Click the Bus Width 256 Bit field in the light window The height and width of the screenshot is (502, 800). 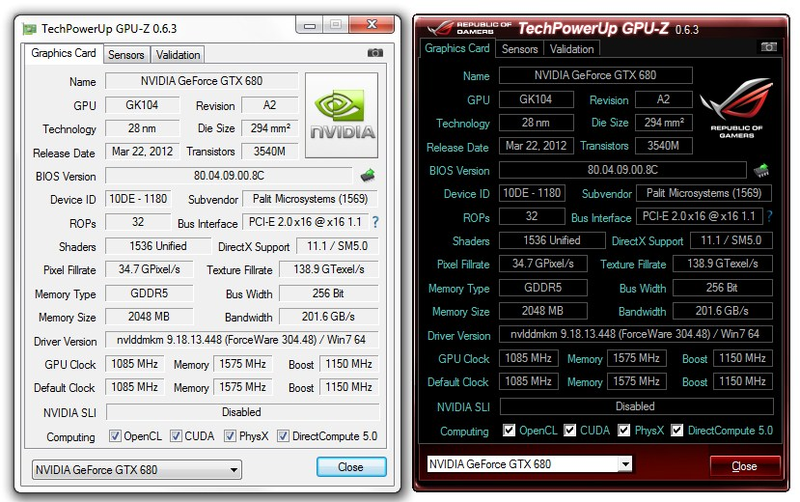coord(329,293)
